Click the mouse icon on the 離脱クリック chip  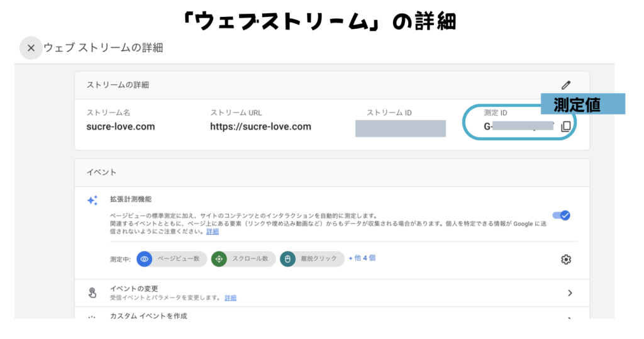click(x=287, y=258)
